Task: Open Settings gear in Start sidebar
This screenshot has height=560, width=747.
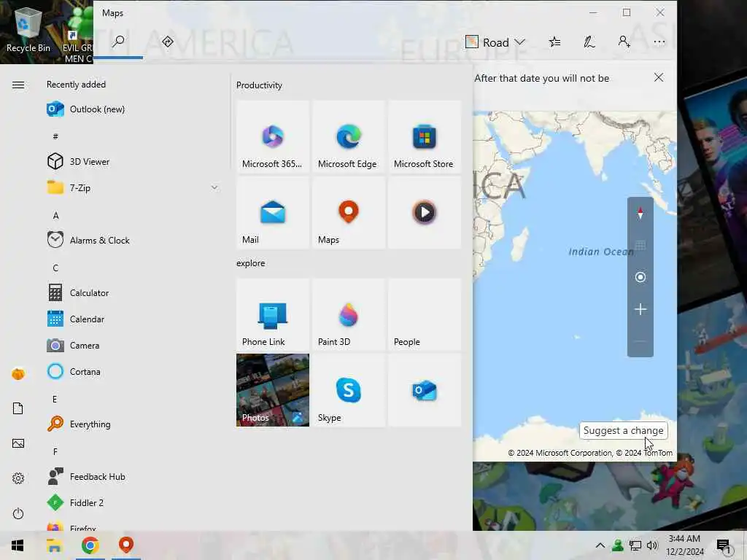Action: (18, 478)
